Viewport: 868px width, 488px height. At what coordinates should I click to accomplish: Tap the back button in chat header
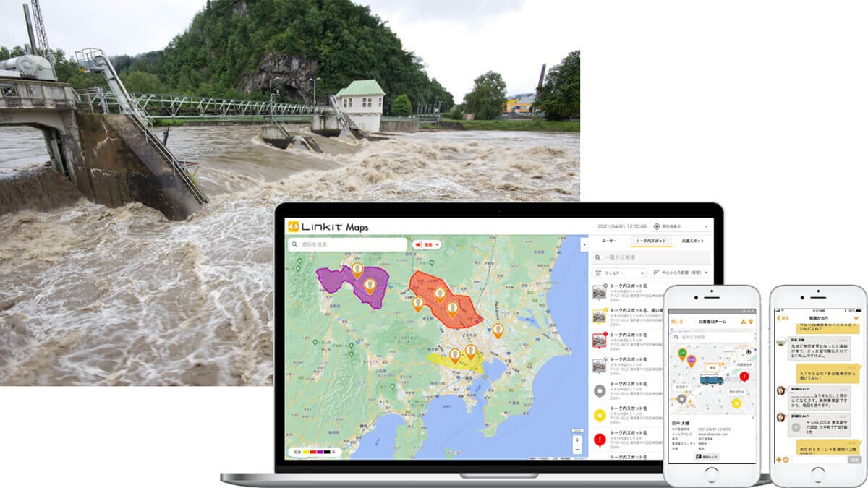782,318
